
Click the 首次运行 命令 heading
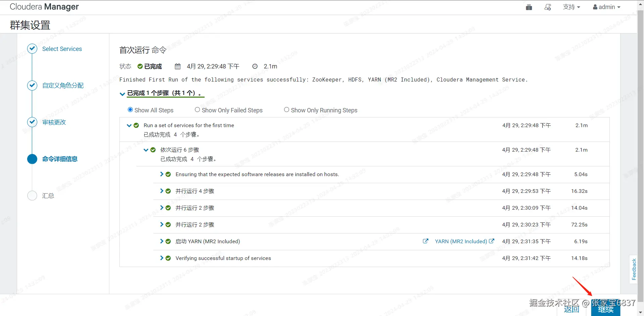(143, 50)
